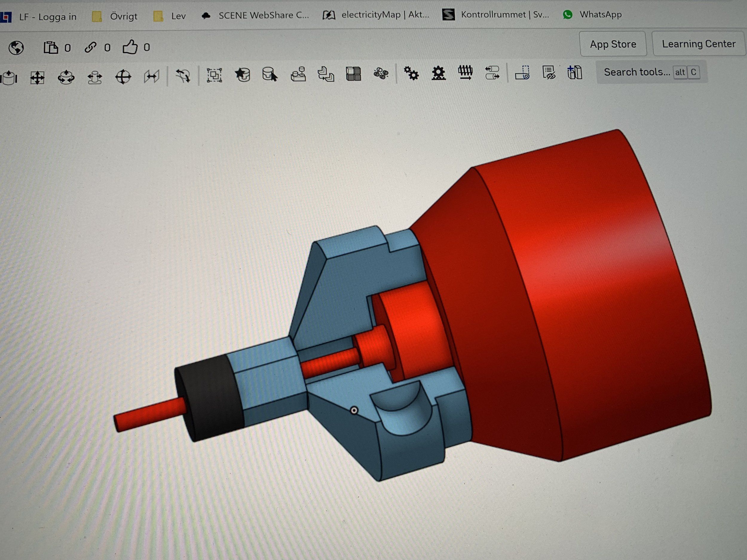
Task: Click the mate connector point on the model
Action: point(354,410)
